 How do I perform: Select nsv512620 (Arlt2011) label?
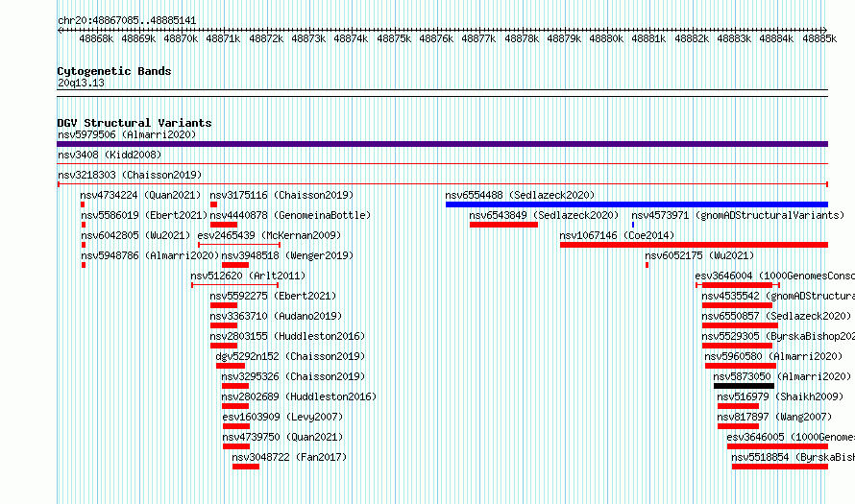[x=248, y=276]
